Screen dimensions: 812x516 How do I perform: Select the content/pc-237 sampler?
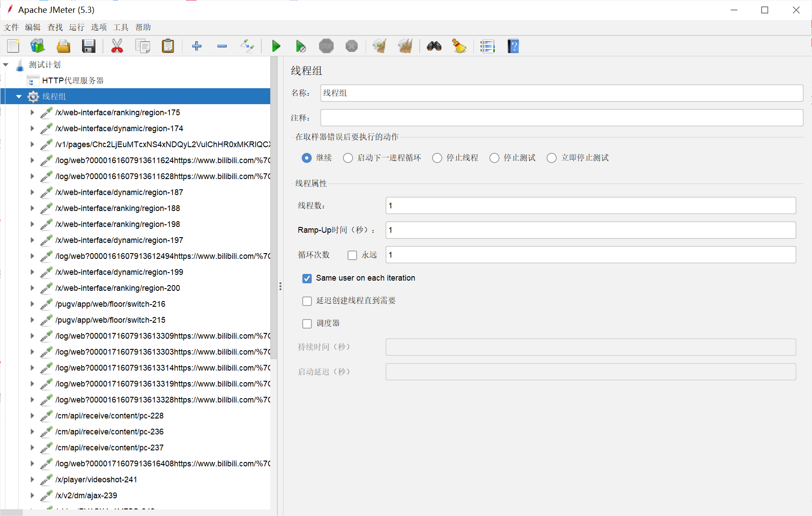[x=109, y=448]
